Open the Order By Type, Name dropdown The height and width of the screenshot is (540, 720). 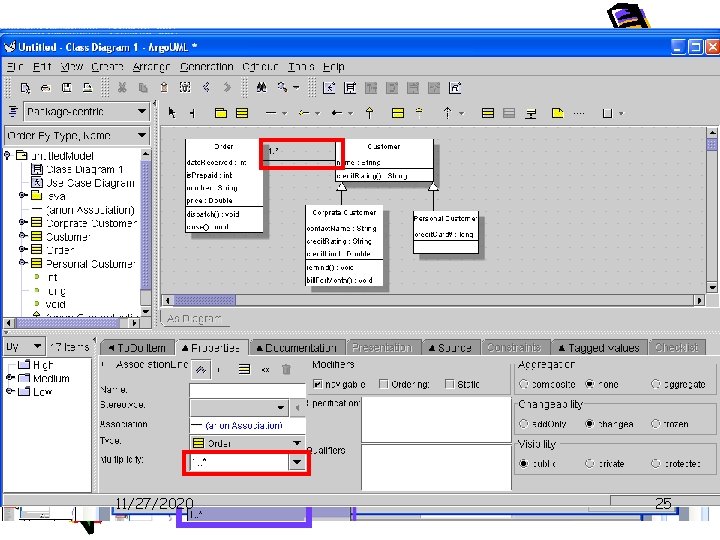(77, 136)
